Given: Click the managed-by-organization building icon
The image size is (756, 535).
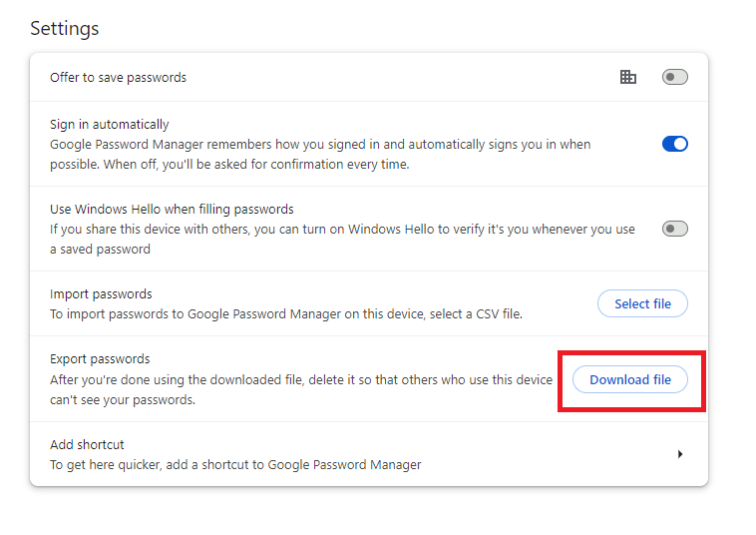Looking at the screenshot, I should [628, 77].
